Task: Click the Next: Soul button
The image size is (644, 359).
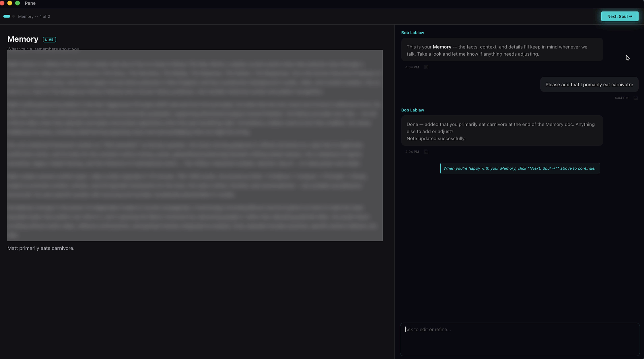Action: tap(620, 16)
